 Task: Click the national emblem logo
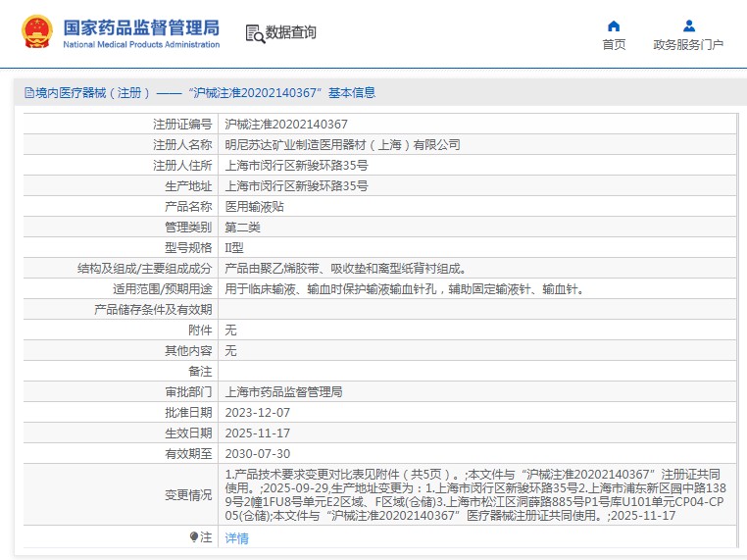pyautogui.click(x=37, y=32)
